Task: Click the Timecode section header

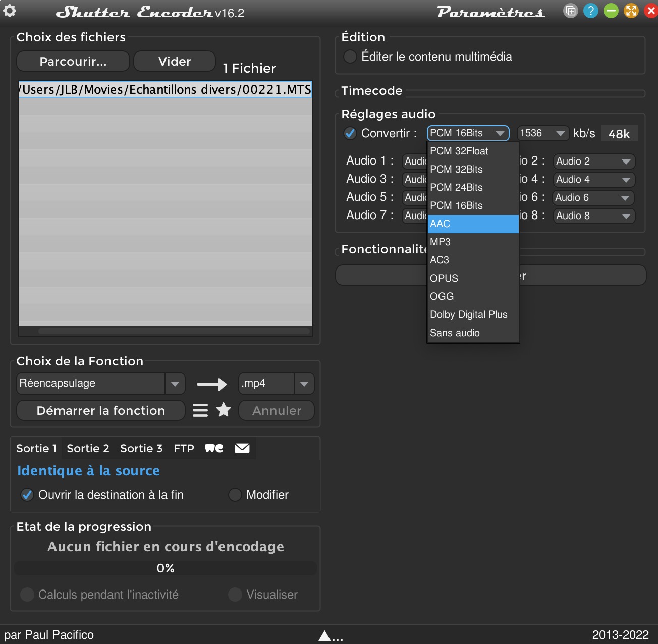Action: (372, 91)
